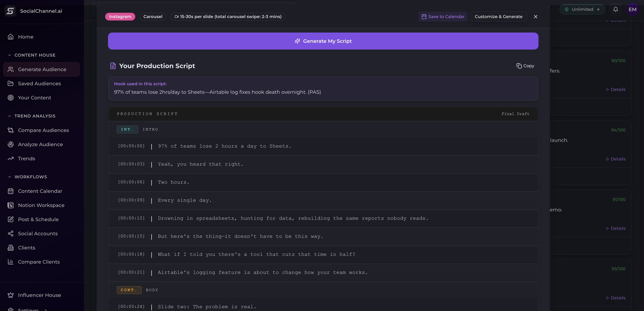Click the sparkle icon on Generate My Script
The height and width of the screenshot is (311, 644).
[297, 41]
